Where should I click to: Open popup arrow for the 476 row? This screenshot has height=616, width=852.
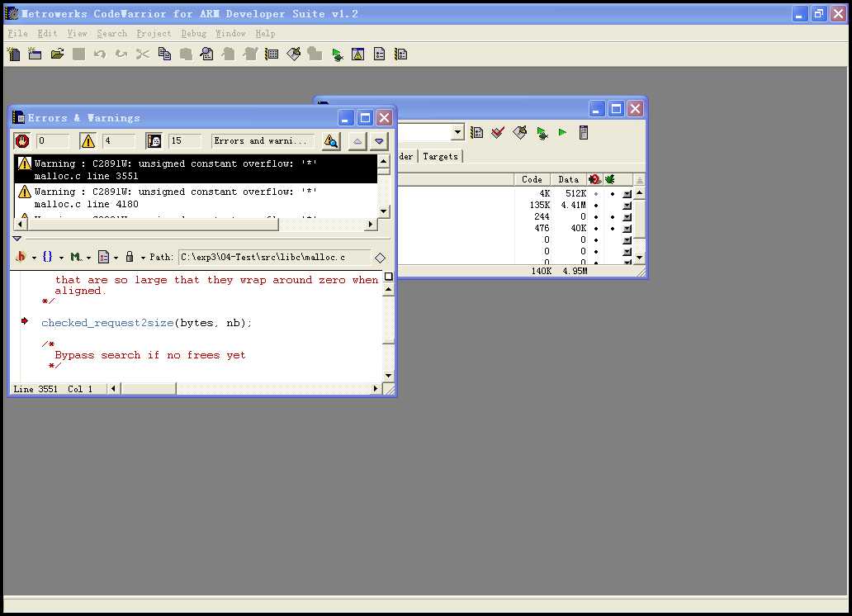tap(627, 229)
